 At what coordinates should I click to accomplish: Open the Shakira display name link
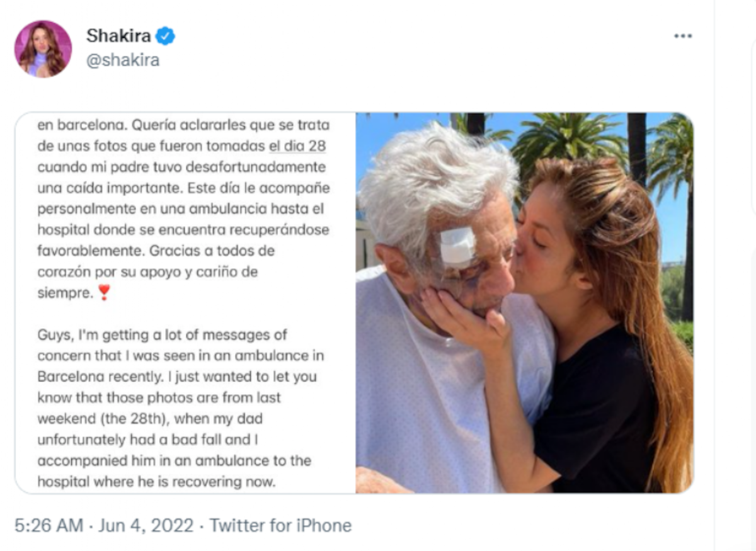[x=118, y=36]
